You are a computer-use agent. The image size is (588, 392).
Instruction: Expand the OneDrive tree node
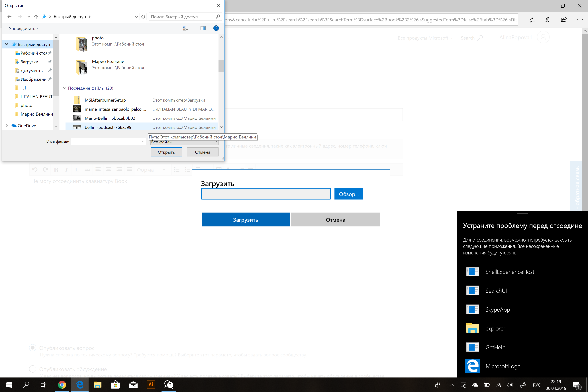click(7, 126)
